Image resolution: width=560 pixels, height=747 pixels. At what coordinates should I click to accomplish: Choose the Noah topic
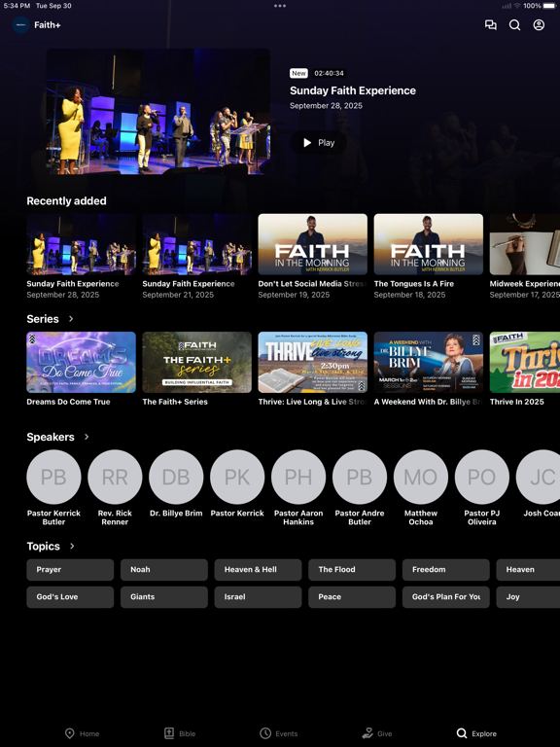(163, 570)
